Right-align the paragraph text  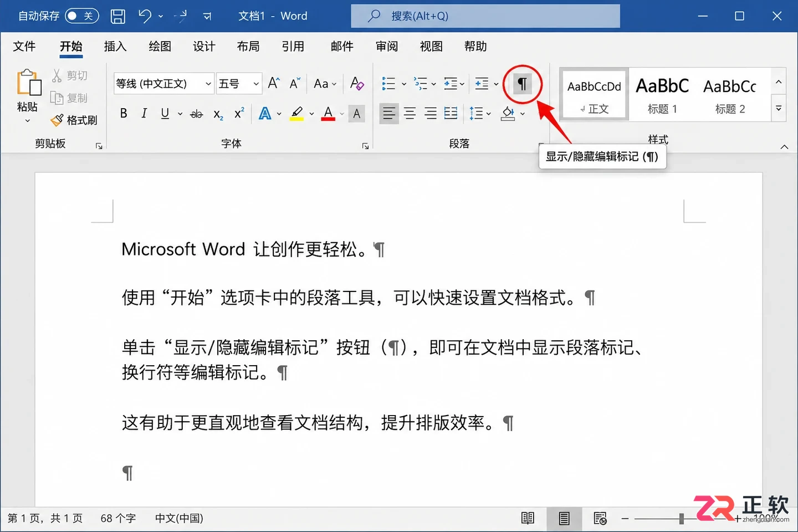point(431,114)
